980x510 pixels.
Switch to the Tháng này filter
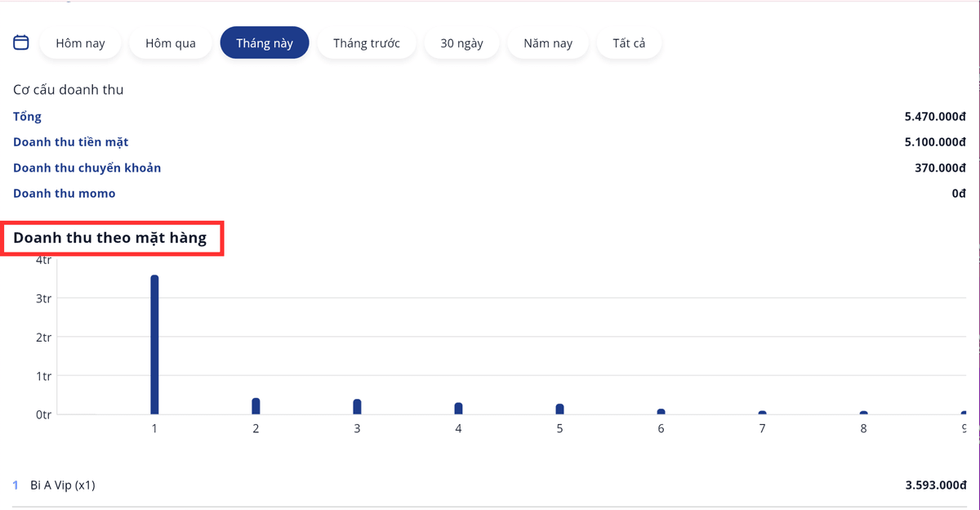coord(265,43)
